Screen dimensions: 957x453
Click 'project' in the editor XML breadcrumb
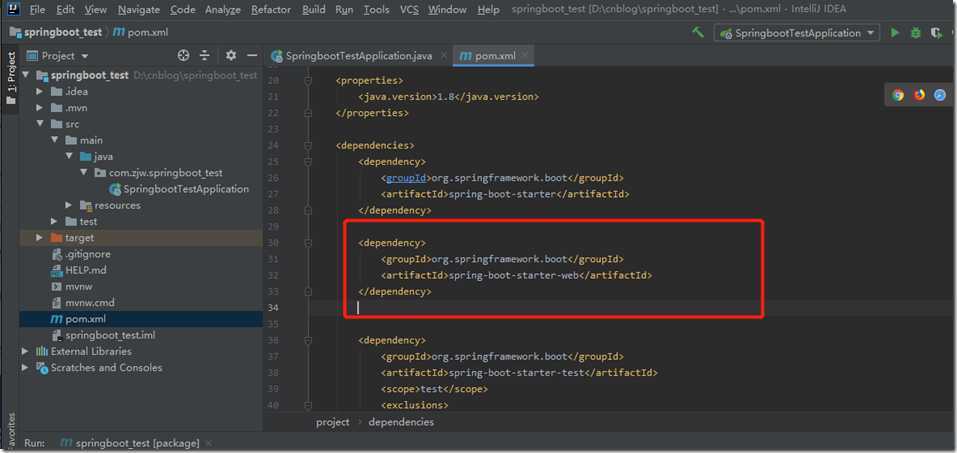pyautogui.click(x=333, y=422)
